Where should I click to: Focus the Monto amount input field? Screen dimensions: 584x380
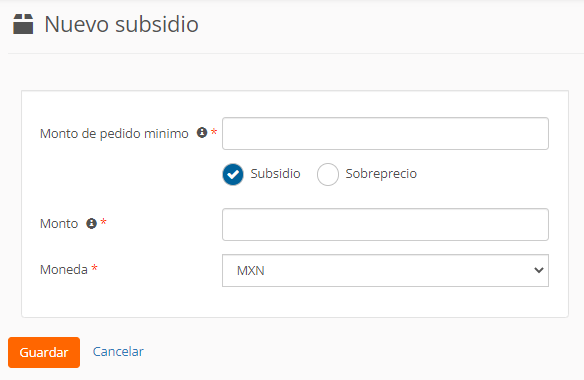385,225
